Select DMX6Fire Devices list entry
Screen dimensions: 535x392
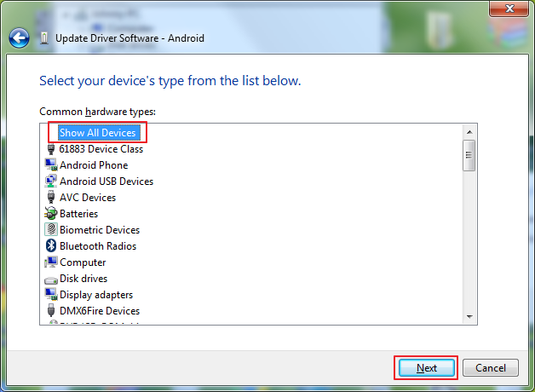(x=99, y=311)
